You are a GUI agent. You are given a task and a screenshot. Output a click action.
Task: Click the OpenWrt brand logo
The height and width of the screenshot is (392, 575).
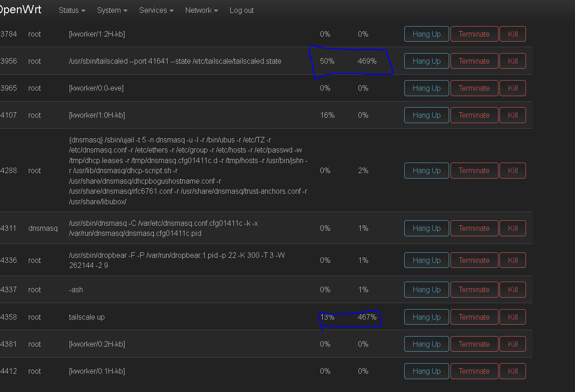(x=21, y=10)
